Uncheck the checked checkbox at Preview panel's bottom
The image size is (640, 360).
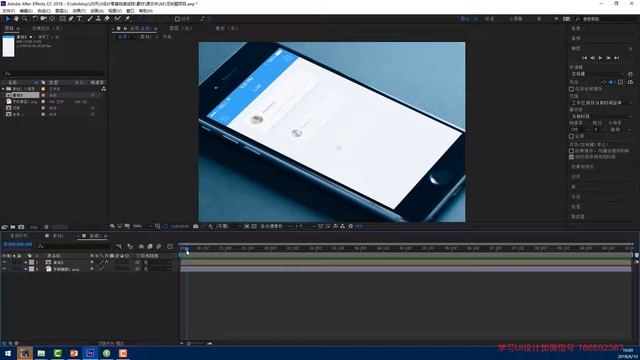[571, 157]
